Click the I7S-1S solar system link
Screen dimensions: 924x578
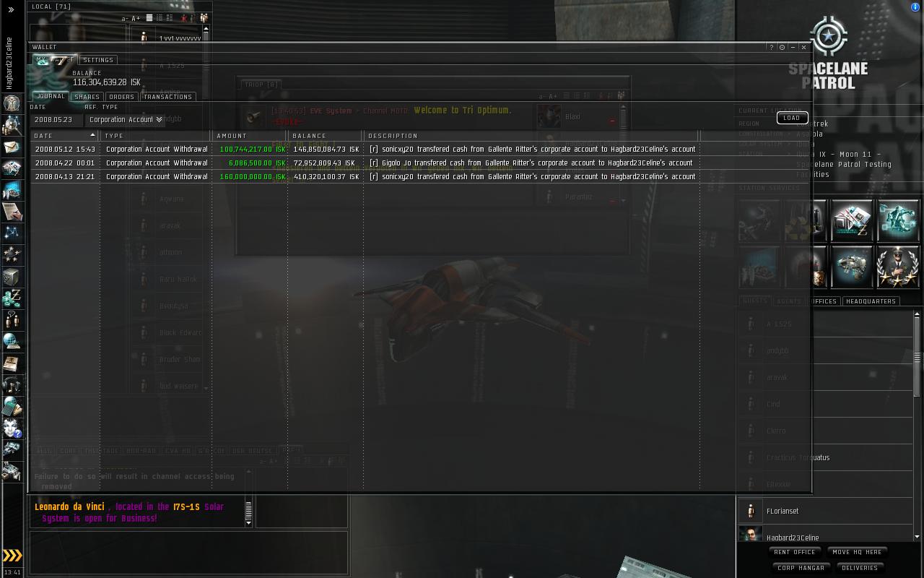point(186,507)
